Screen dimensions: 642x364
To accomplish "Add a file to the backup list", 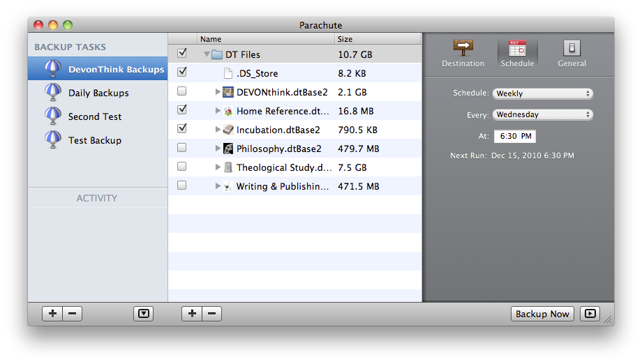I will 192,314.
